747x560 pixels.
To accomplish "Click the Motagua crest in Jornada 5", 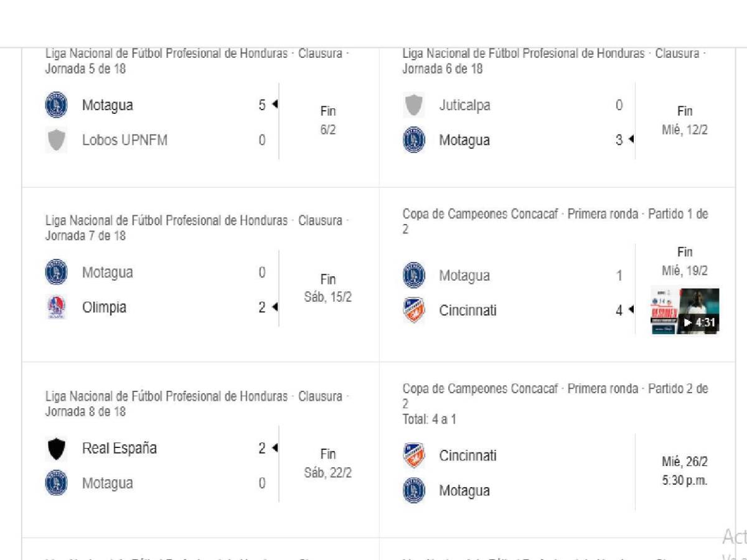I will (56, 105).
